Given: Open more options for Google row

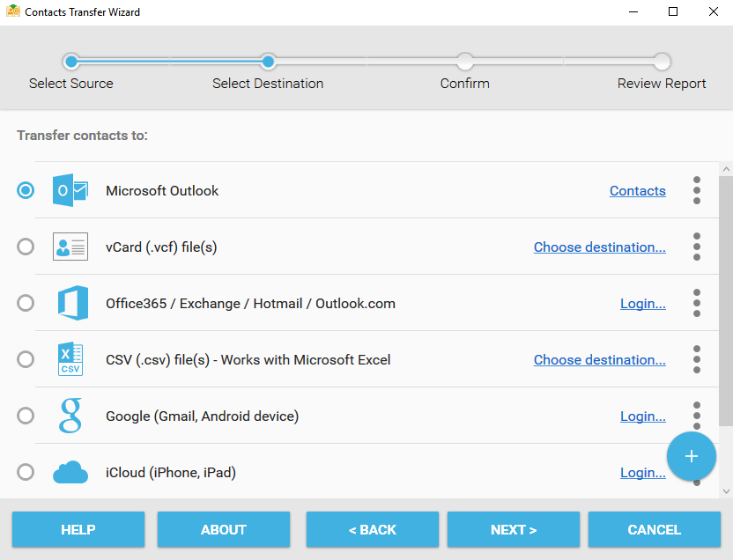Looking at the screenshot, I should point(697,416).
